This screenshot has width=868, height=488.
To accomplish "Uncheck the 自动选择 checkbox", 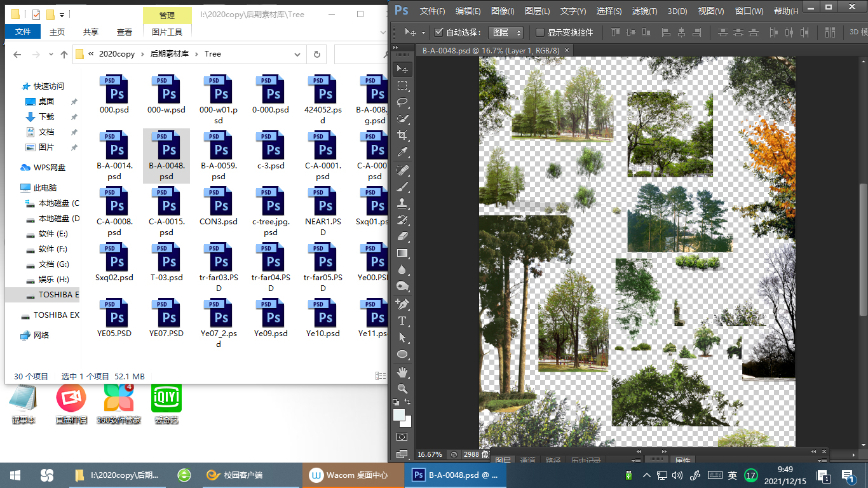I will [x=438, y=32].
